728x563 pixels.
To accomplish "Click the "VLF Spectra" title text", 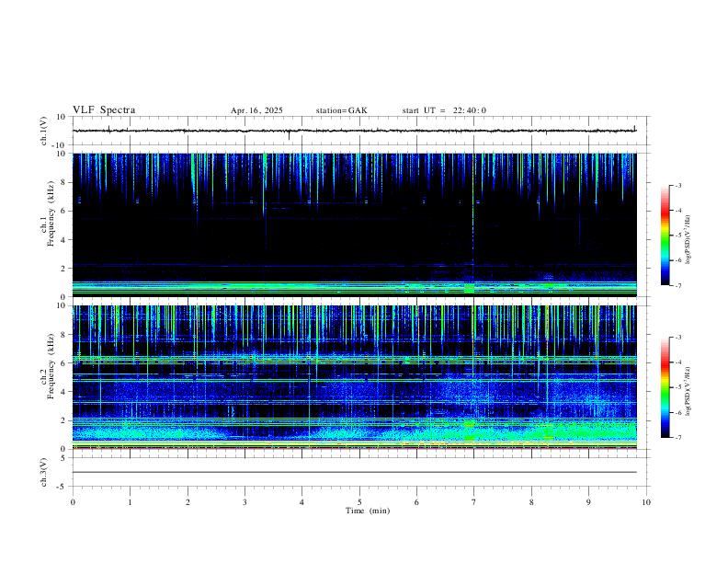I will click(x=104, y=110).
